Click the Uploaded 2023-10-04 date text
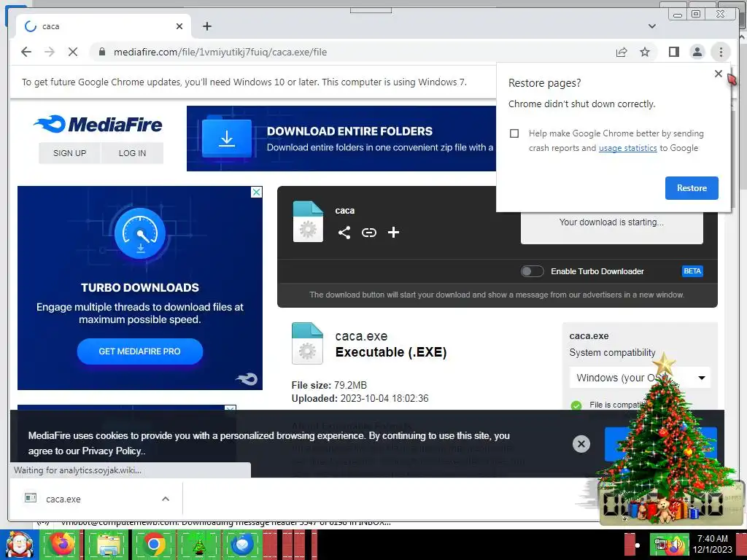Screen dimensions: 747x560 360,399
